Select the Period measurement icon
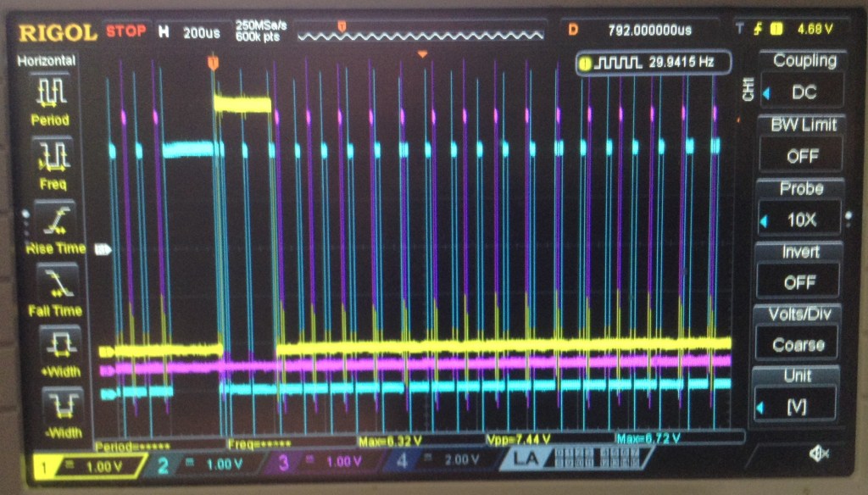868x495 pixels. [49, 98]
